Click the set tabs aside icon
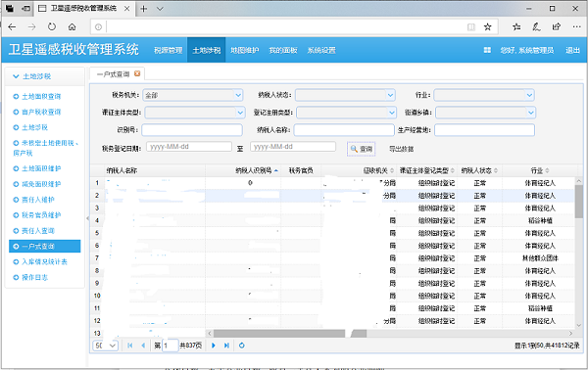The image size is (588, 370). 25,8
